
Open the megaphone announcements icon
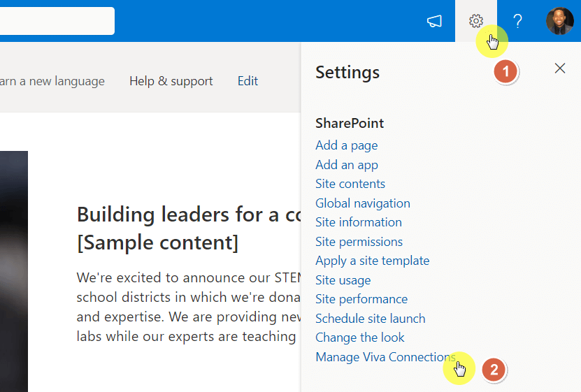coord(434,21)
